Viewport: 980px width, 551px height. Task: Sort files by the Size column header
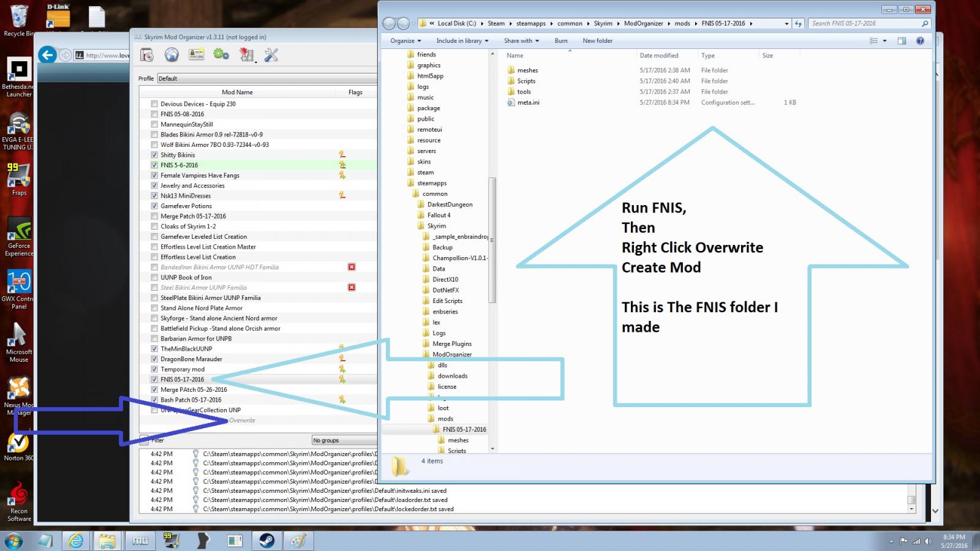pyautogui.click(x=767, y=56)
